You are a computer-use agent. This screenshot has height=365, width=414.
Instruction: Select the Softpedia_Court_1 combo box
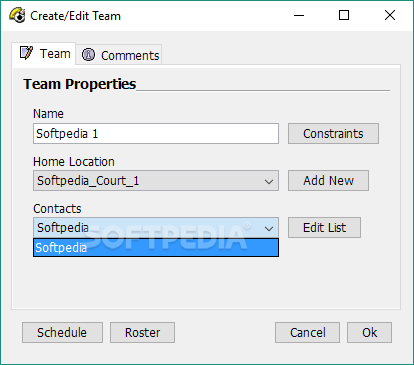pos(156,181)
